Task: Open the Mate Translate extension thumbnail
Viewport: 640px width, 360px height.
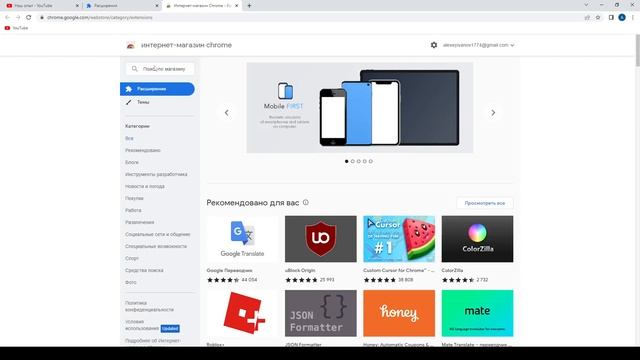Action: (x=477, y=313)
